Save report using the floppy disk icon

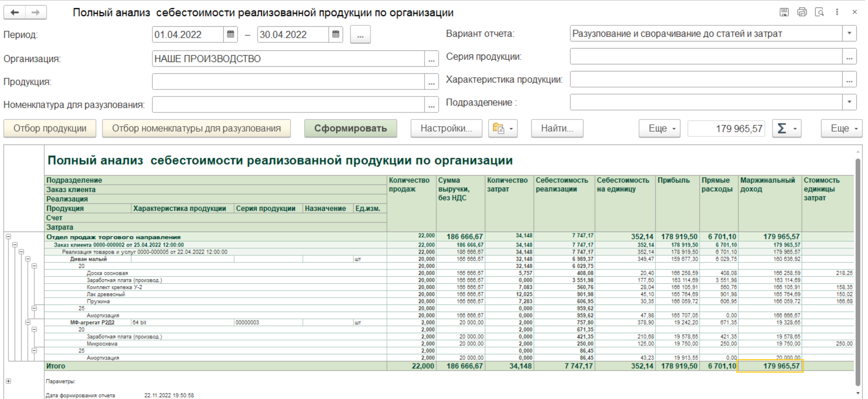pos(784,12)
